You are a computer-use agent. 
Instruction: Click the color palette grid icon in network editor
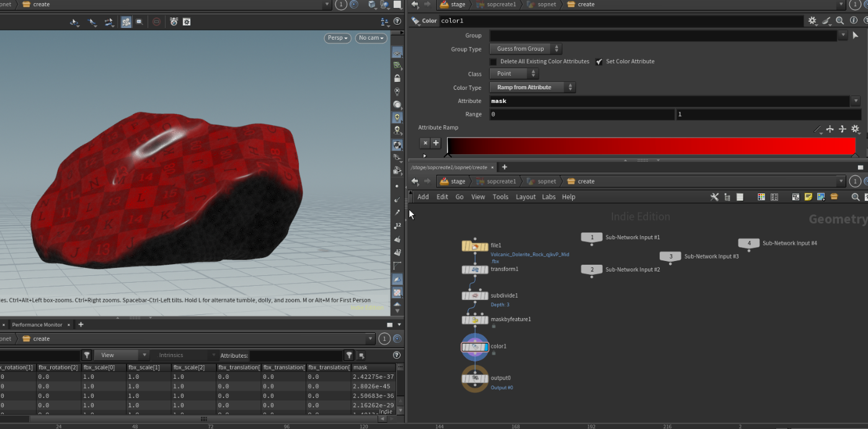pos(761,197)
